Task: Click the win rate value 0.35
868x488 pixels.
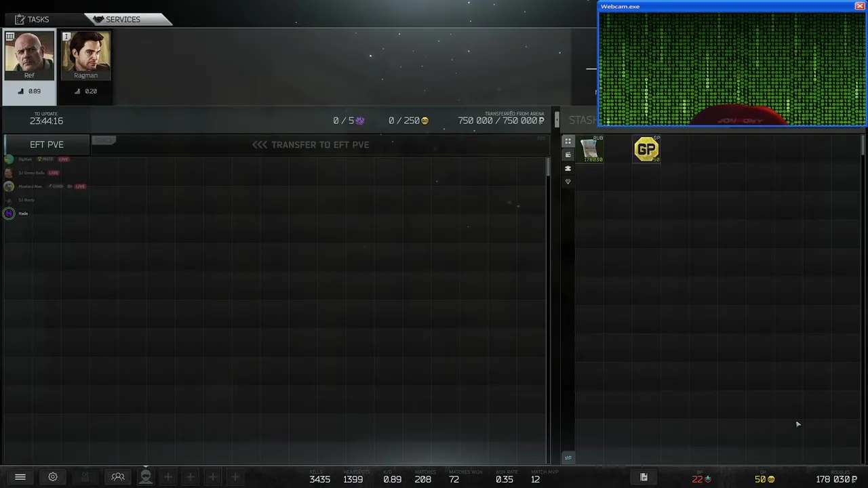Action: point(504,479)
